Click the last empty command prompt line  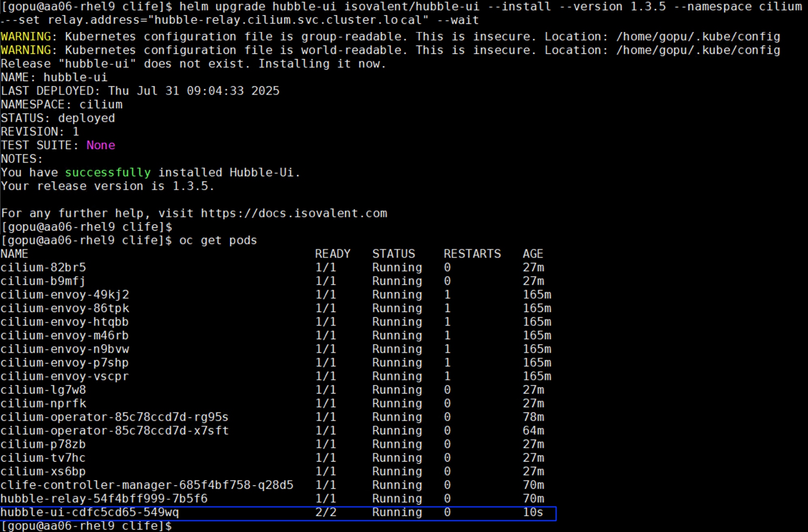86,526
